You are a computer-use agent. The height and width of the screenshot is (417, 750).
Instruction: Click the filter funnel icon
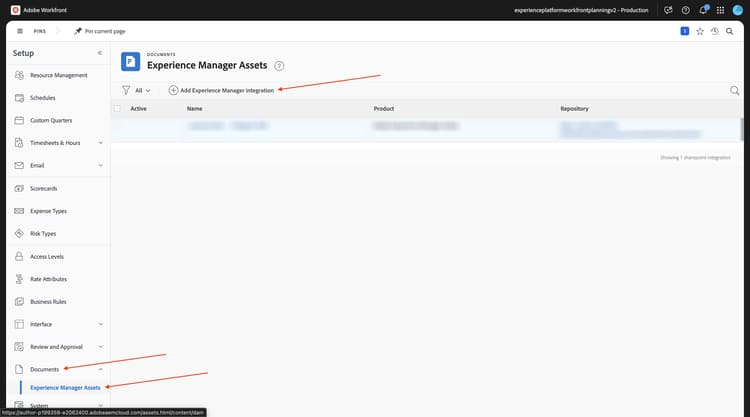pos(126,90)
